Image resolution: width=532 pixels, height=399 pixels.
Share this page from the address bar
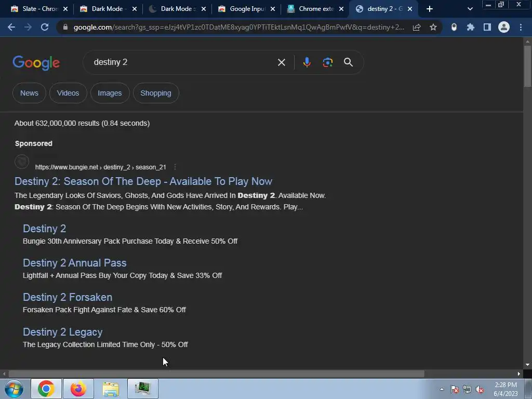tap(417, 27)
